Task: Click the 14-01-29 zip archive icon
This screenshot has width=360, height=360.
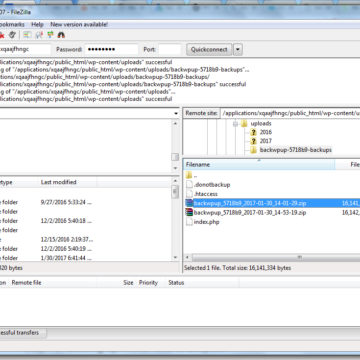Action: pyautogui.click(x=189, y=203)
